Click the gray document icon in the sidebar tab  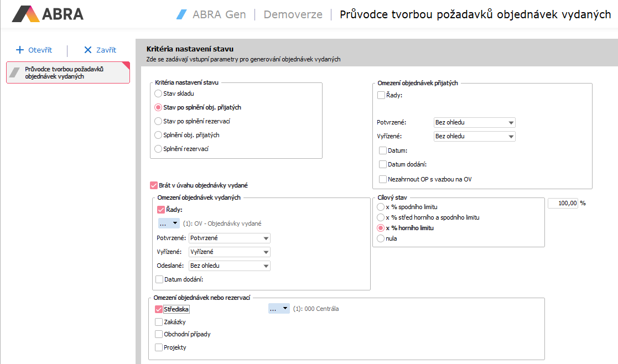[17, 72]
